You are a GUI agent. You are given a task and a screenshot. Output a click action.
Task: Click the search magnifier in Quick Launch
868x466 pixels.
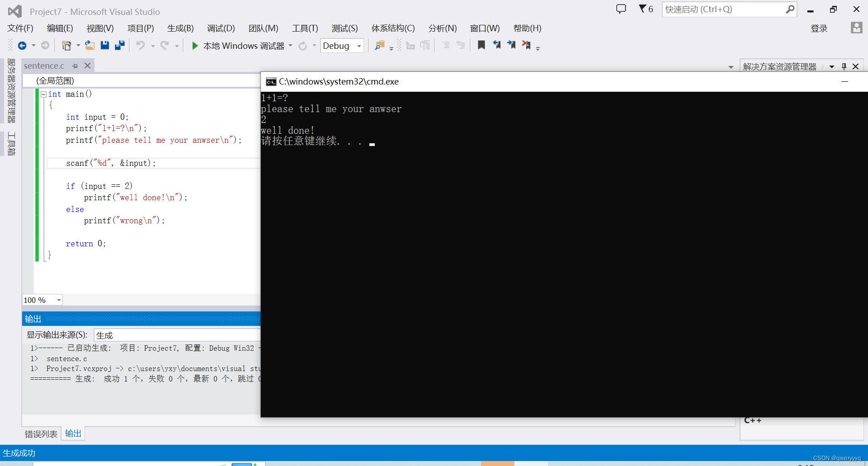pos(790,9)
